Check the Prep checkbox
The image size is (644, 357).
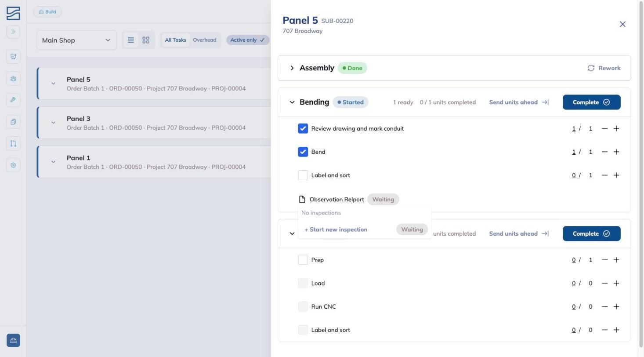tap(303, 260)
